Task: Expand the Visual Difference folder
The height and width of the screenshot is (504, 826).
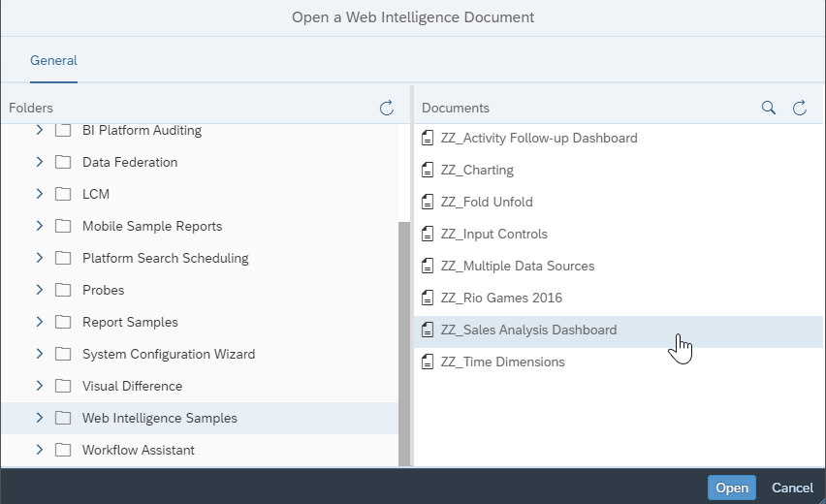Action: 40,386
